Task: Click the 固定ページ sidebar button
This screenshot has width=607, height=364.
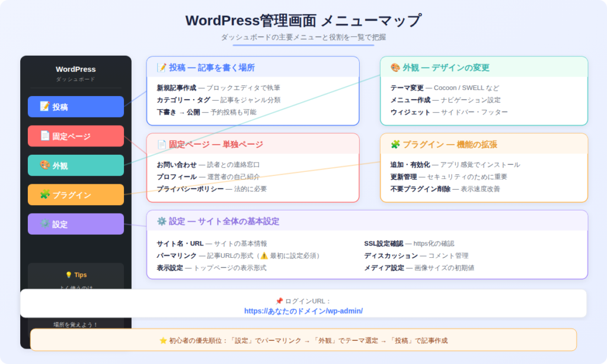Action: pyautogui.click(x=76, y=136)
